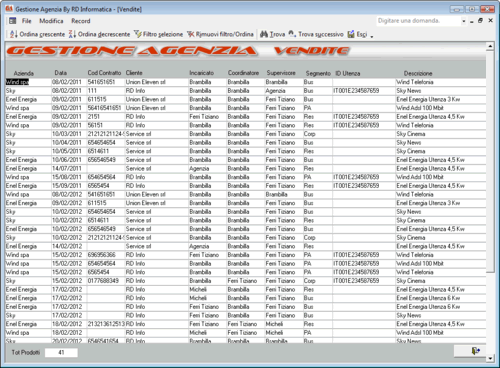The width and height of the screenshot is (500, 368).
Task: Click the vertical scrollbar up arrow
Action: tap(490, 46)
